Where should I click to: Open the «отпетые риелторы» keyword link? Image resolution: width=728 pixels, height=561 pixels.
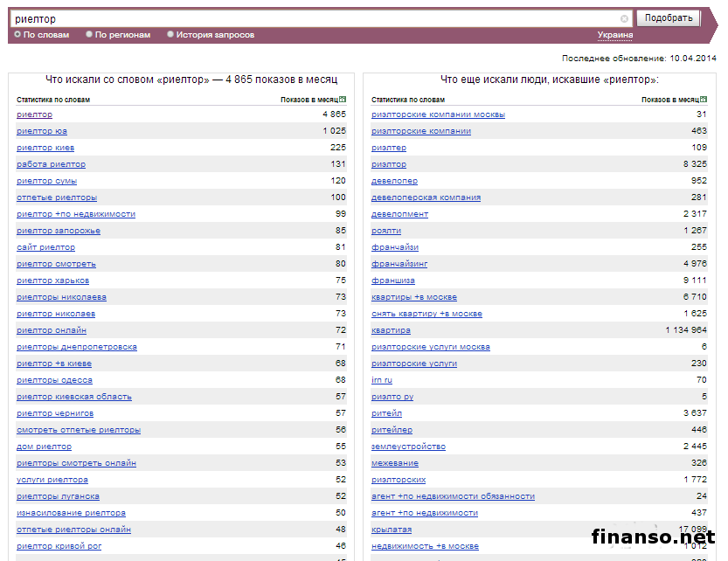pyautogui.click(x=57, y=197)
